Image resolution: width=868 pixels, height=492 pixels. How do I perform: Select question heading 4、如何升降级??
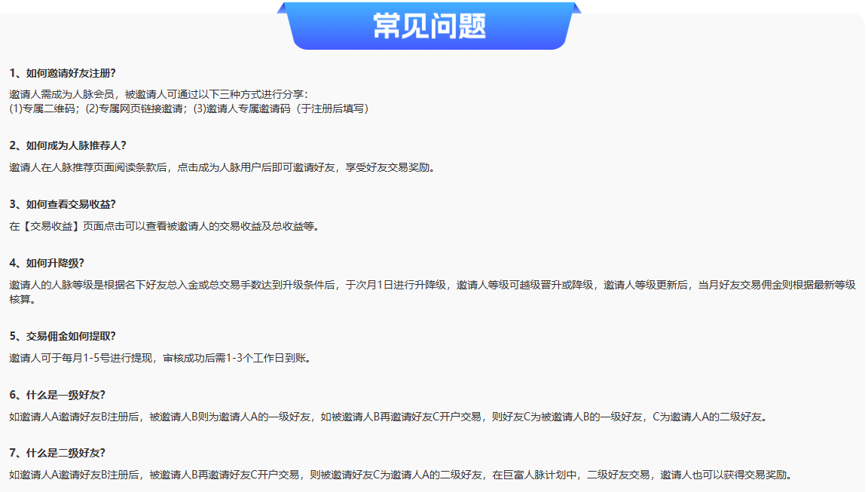point(47,263)
